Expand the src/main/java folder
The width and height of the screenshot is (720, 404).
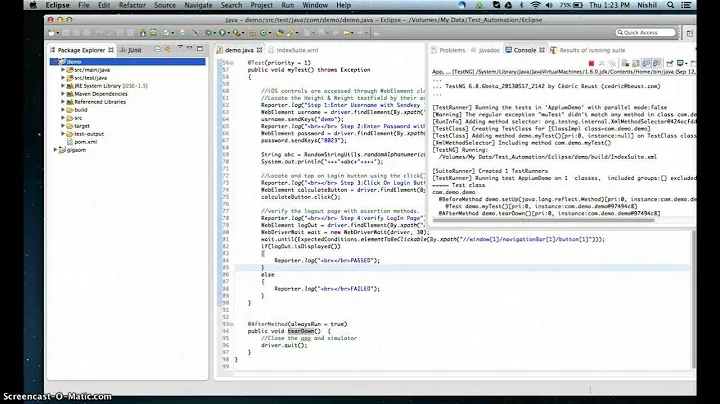[63, 70]
